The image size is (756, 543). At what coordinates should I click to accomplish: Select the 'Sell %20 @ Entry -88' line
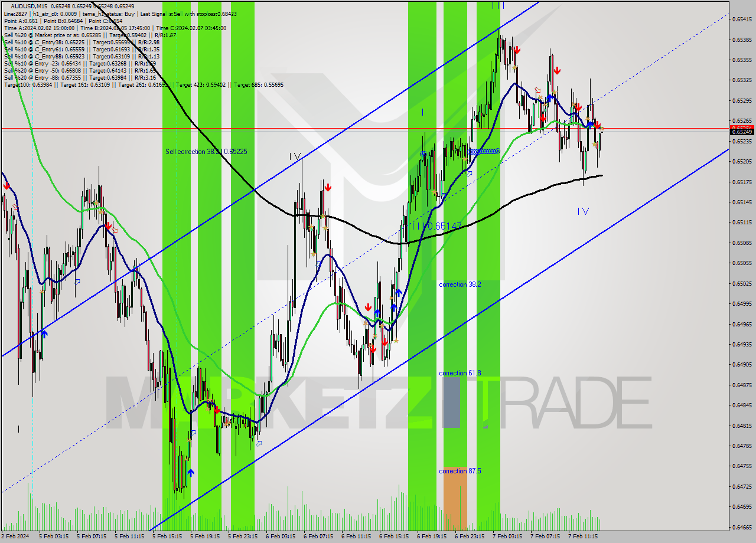point(80,77)
